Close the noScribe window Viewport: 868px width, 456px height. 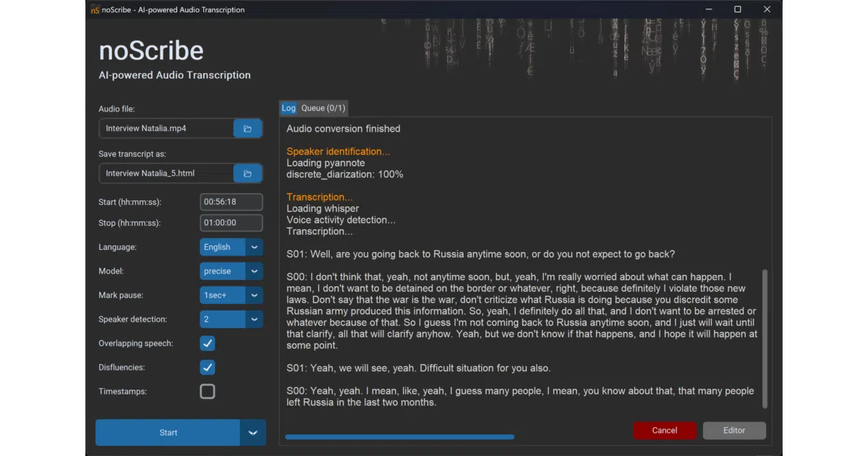pos(767,9)
